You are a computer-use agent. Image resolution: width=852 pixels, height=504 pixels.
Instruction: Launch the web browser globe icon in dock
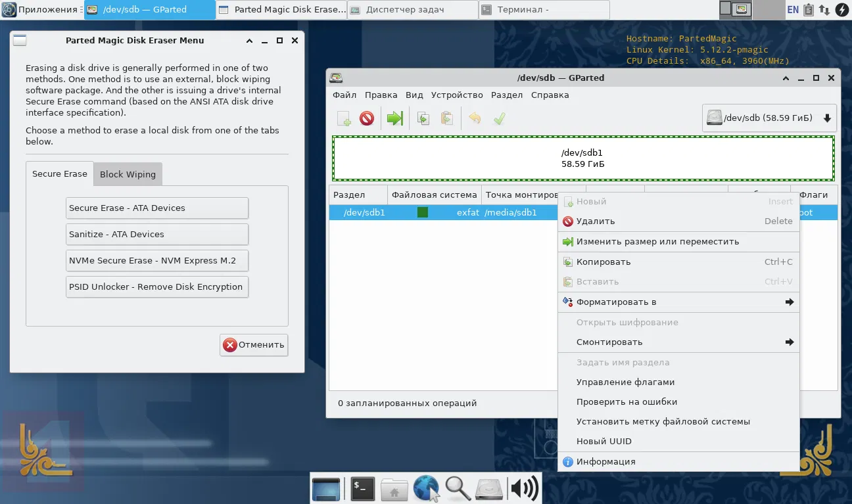(x=426, y=488)
